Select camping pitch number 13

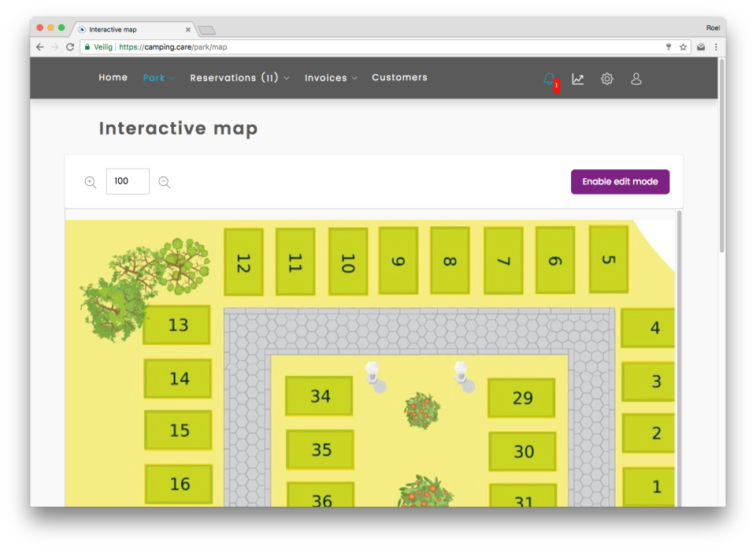click(x=178, y=325)
